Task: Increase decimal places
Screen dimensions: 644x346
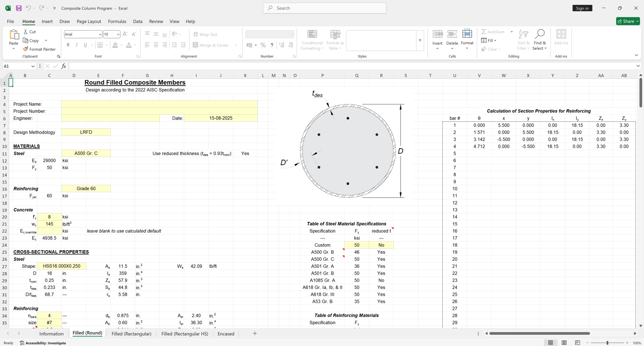Action: 282,45
